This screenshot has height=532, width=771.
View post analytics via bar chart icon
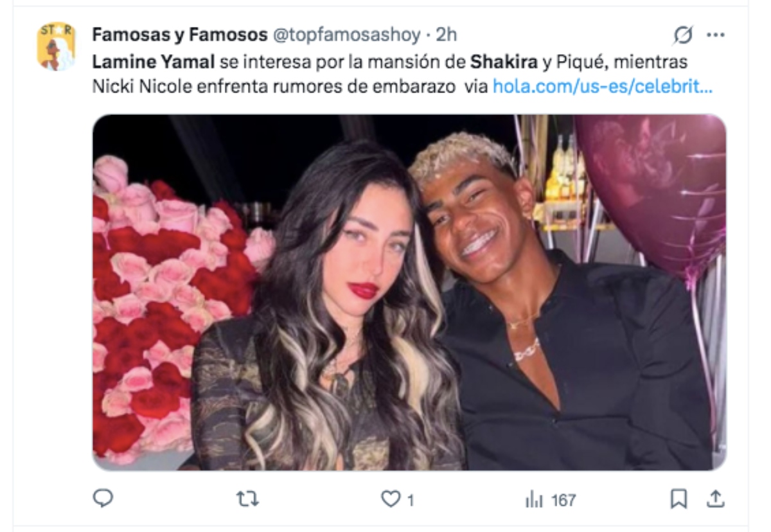point(535,499)
